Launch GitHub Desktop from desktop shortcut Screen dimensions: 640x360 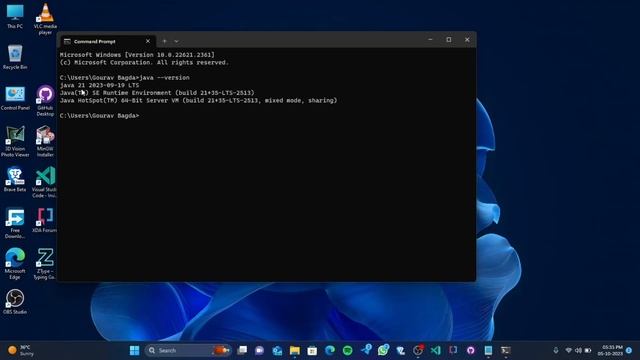(45, 101)
